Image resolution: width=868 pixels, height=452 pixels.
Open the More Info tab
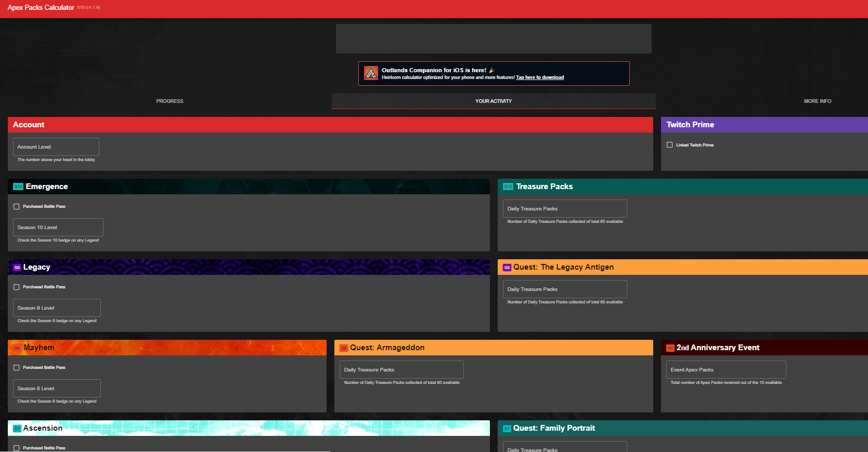coord(818,101)
